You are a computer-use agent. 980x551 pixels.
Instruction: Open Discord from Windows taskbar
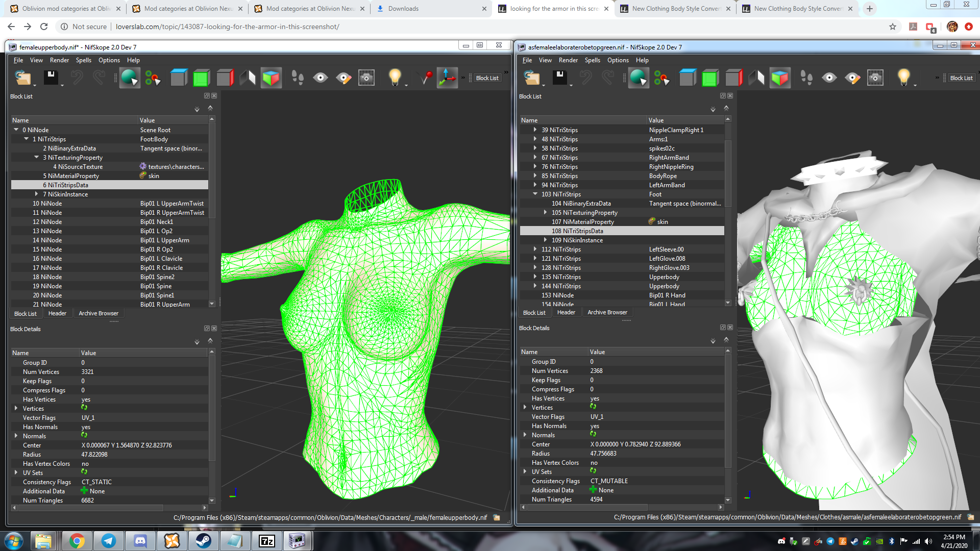(140, 541)
